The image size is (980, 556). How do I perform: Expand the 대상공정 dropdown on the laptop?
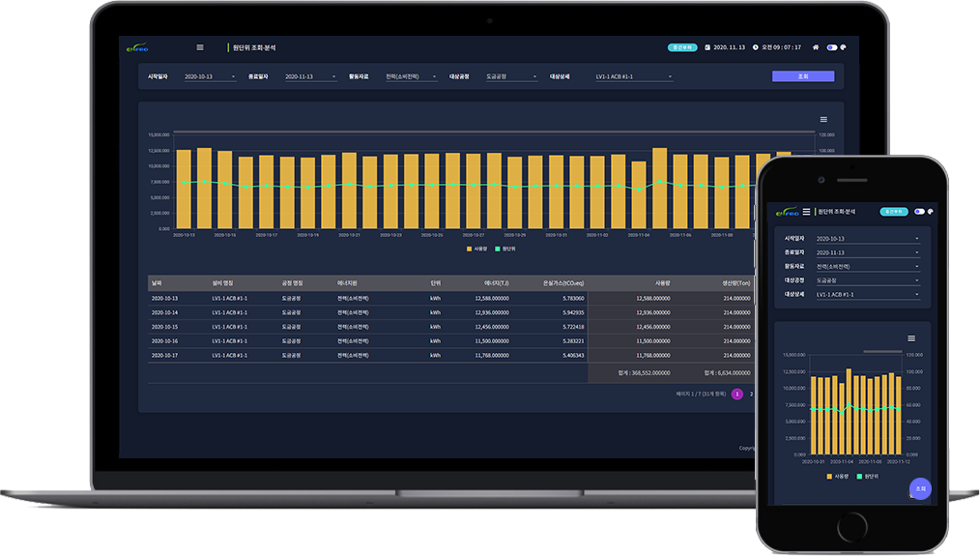(x=512, y=76)
